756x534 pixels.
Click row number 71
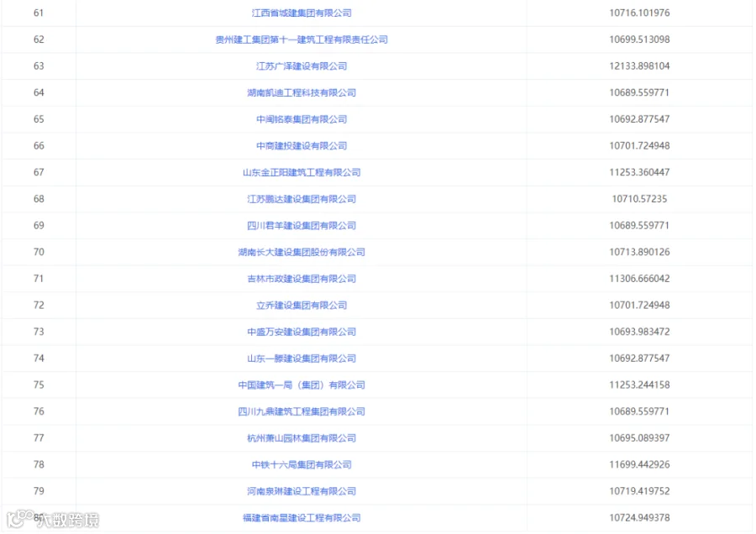point(39,279)
